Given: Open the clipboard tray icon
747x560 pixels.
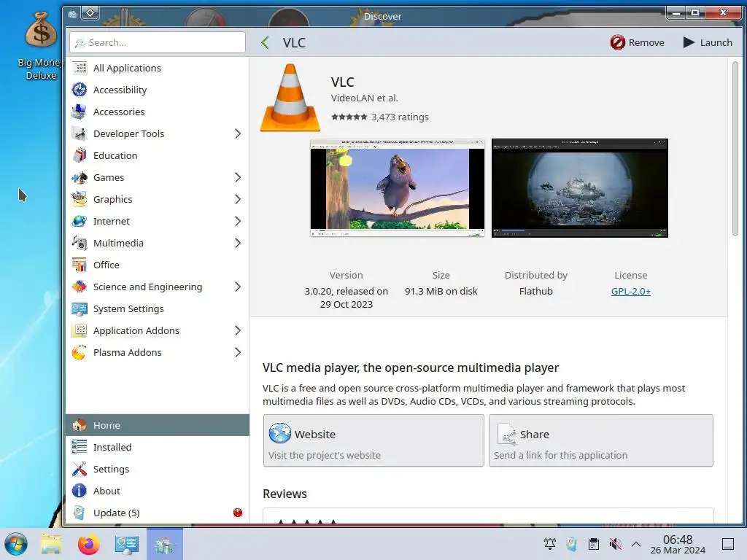Looking at the screenshot, I should (594, 544).
